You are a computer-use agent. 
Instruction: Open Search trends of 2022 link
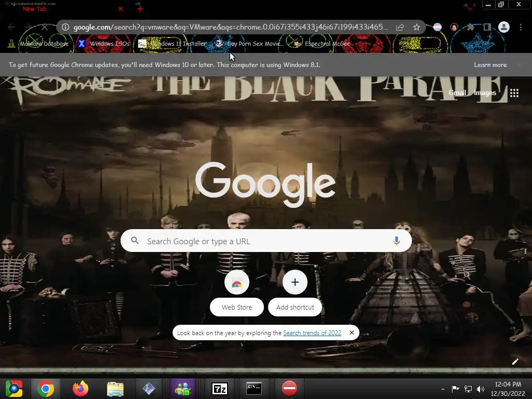click(312, 333)
